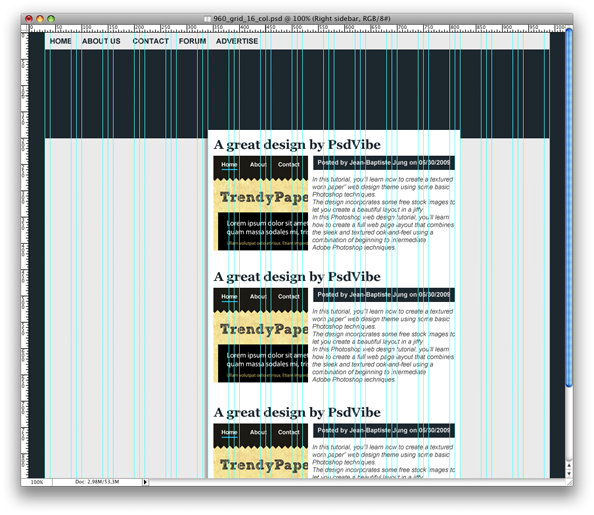Viewport: 594px width, 515px height.
Task: Click the second post's italic excerpt paragraph
Action: coord(383,345)
